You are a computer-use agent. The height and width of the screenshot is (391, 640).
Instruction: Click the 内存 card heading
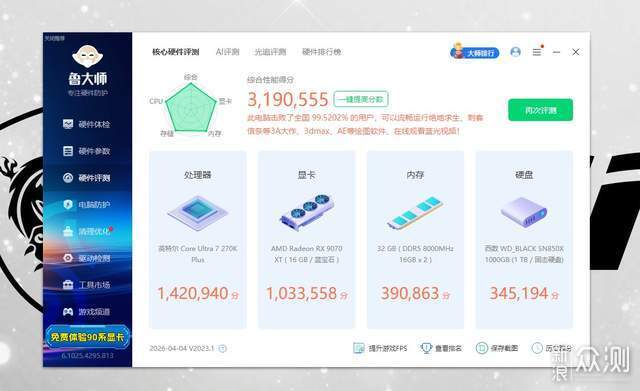pos(415,175)
